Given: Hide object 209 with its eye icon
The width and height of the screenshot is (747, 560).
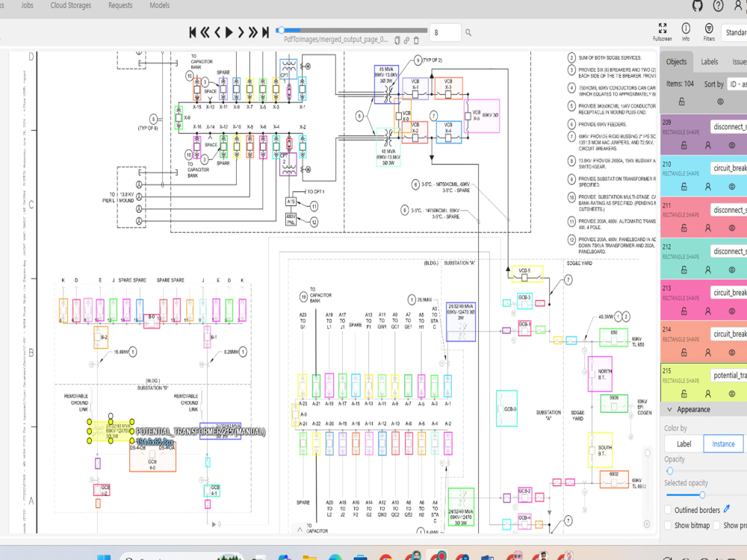Looking at the screenshot, I should click(732, 146).
